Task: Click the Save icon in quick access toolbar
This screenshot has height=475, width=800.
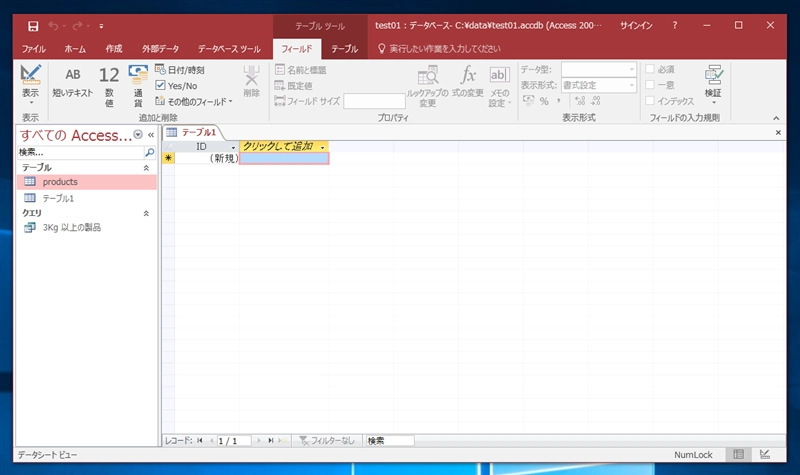Action: click(33, 26)
